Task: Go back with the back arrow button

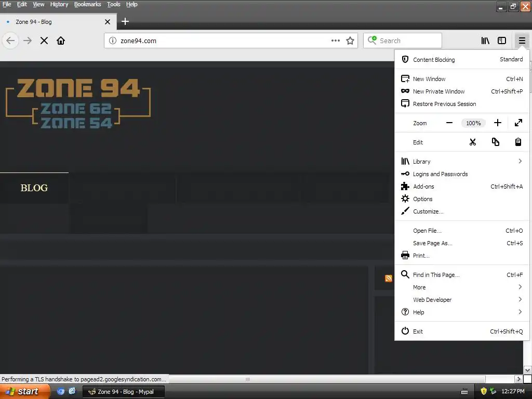Action: coord(10,41)
